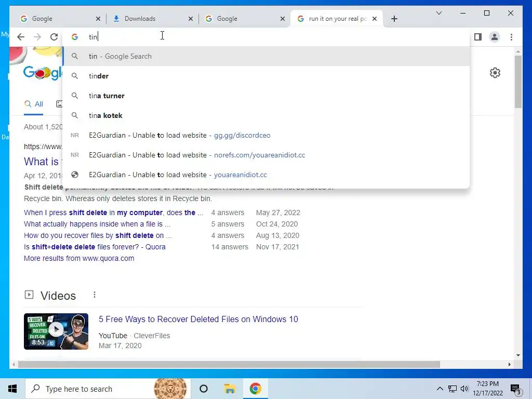Open a new tab with plus button
532x399 pixels.
tap(394, 19)
